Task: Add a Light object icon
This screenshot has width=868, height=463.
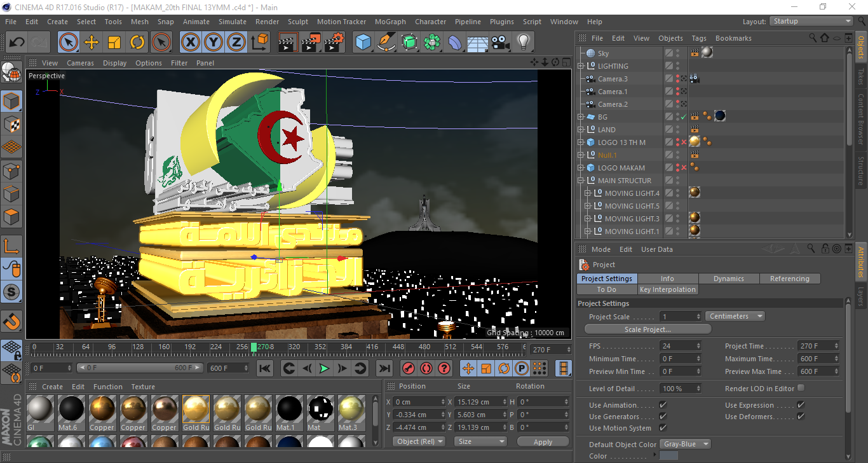Action: click(523, 43)
